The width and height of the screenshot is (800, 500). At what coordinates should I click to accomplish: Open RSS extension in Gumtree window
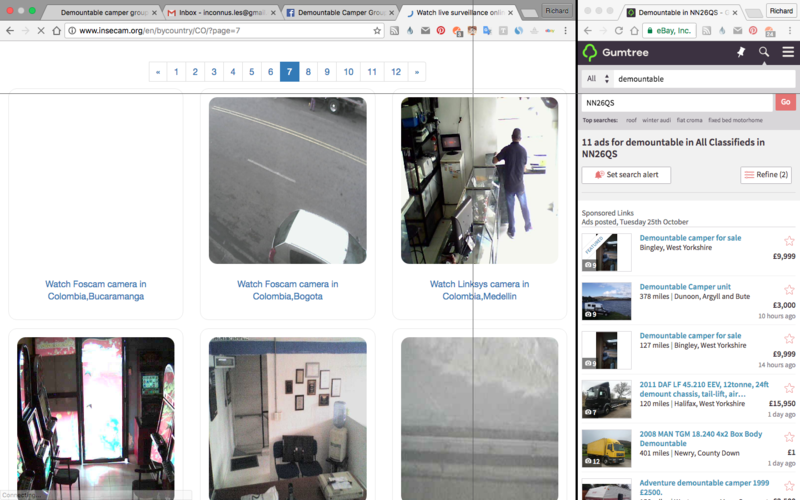(x=707, y=31)
